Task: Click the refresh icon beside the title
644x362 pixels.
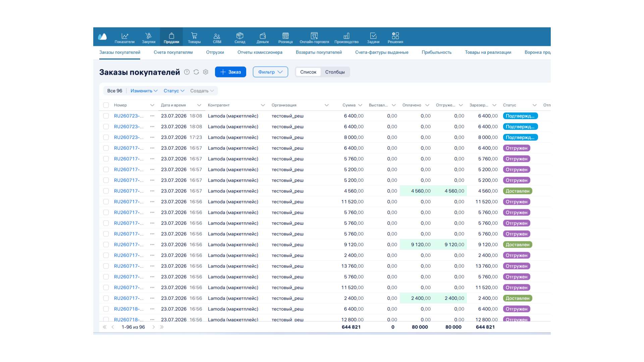Action: [196, 72]
